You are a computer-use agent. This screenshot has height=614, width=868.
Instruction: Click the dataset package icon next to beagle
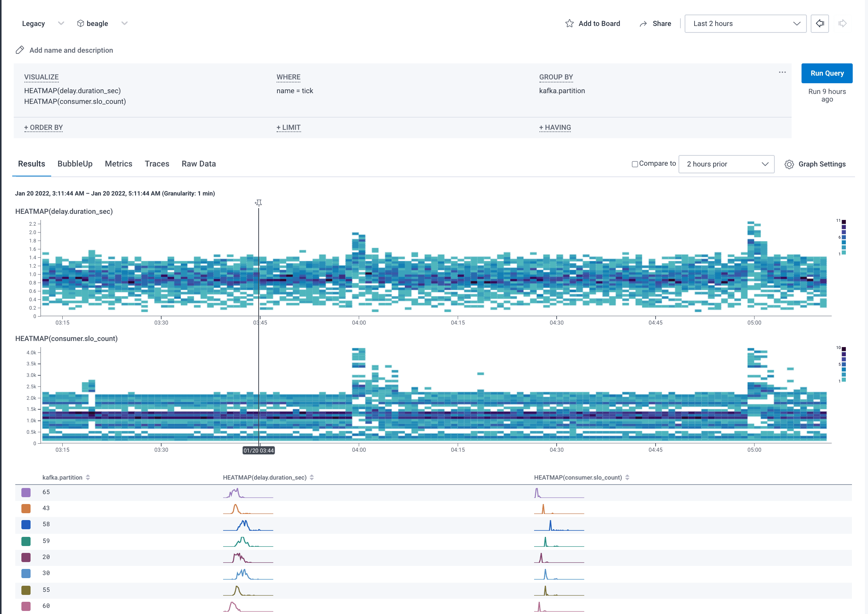80,23
